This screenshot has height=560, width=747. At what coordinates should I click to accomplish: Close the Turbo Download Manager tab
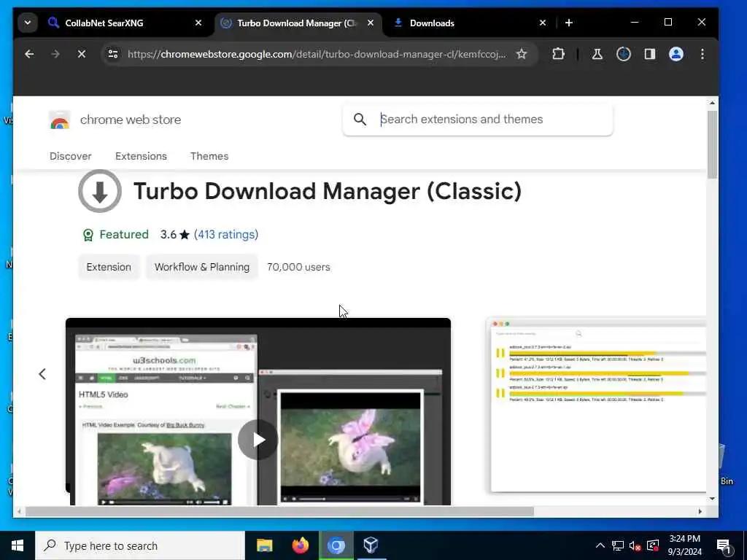pyautogui.click(x=370, y=23)
